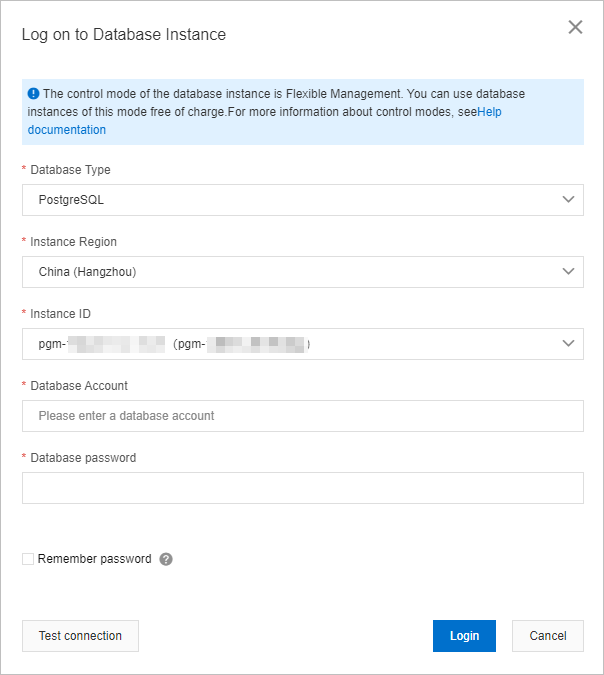Click the blue info icon in the banner

pos(33,93)
